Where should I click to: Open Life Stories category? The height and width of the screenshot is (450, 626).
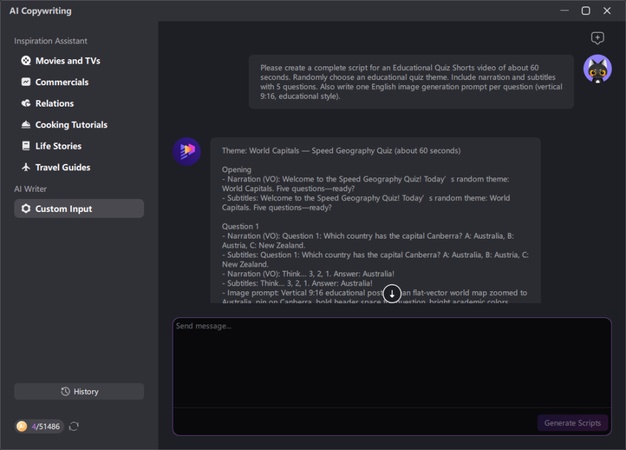[79, 146]
